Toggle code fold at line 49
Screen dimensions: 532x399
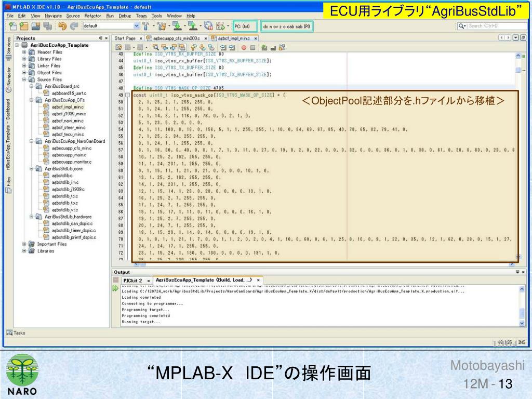click(x=128, y=96)
